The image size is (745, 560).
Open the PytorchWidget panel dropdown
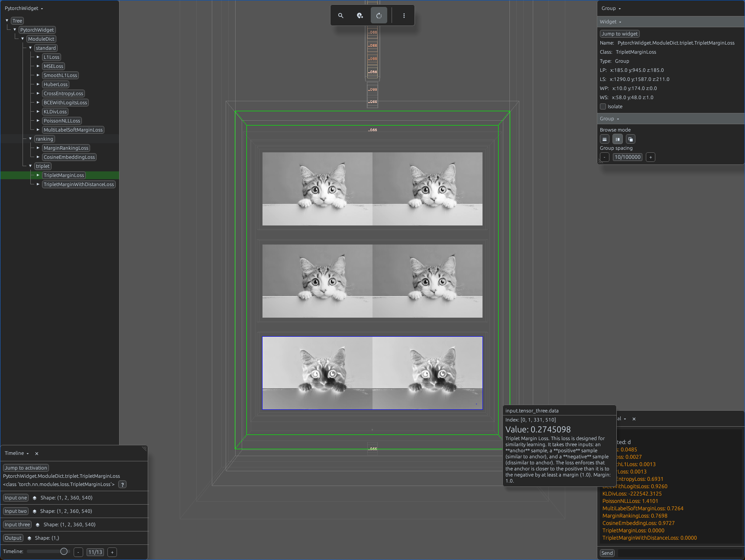click(x=24, y=8)
